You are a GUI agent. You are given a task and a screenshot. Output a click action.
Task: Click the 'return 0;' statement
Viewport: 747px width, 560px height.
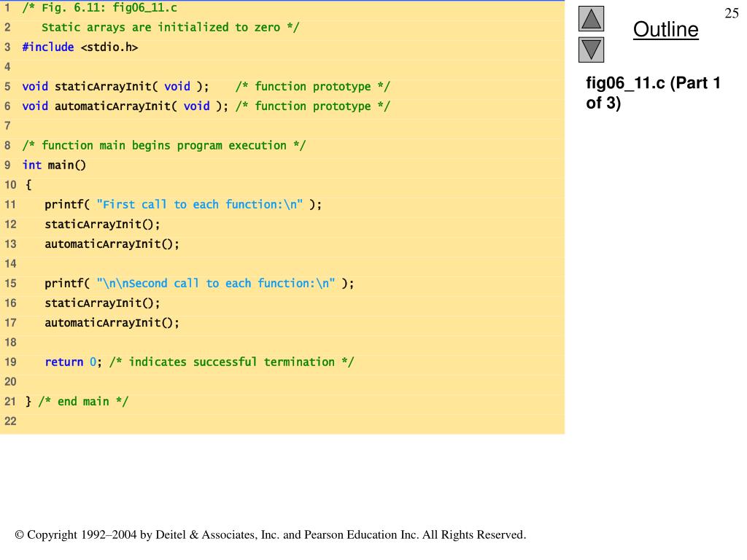(74, 362)
